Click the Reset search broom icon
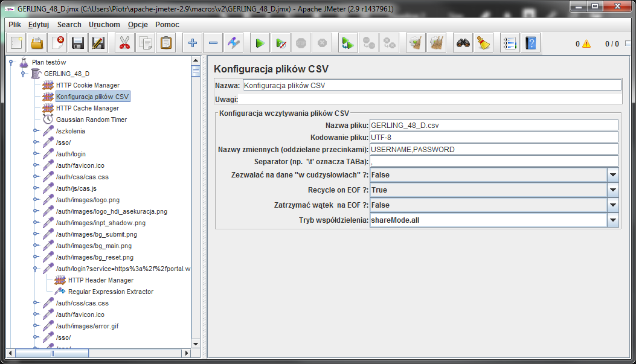The width and height of the screenshot is (636, 364). pyautogui.click(x=483, y=43)
